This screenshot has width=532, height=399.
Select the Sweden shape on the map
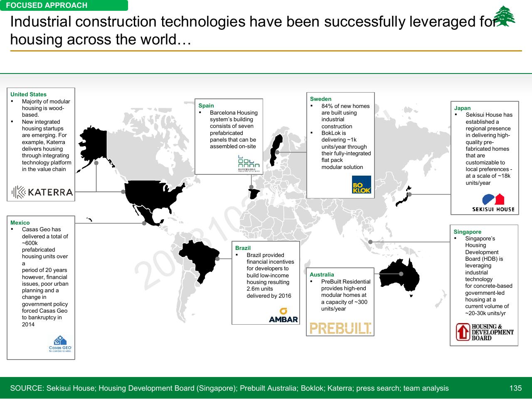(x=276, y=150)
